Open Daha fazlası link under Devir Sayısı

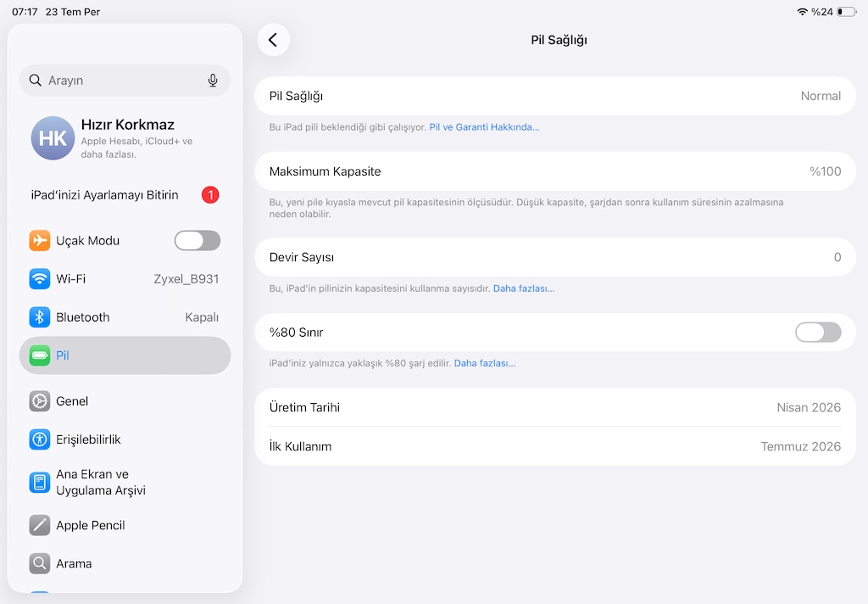(x=524, y=288)
